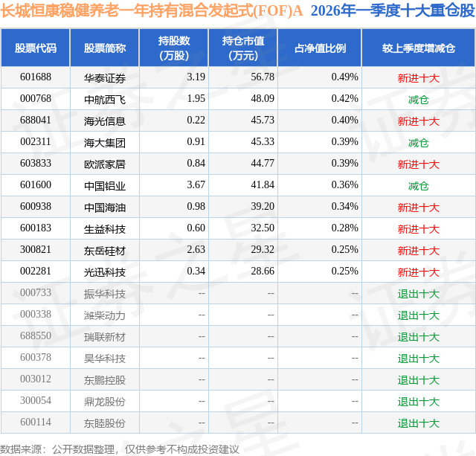Click 减仓 in the 中国铝业 row
Image resolution: width=476 pixels, height=456 pixels.
click(419, 186)
